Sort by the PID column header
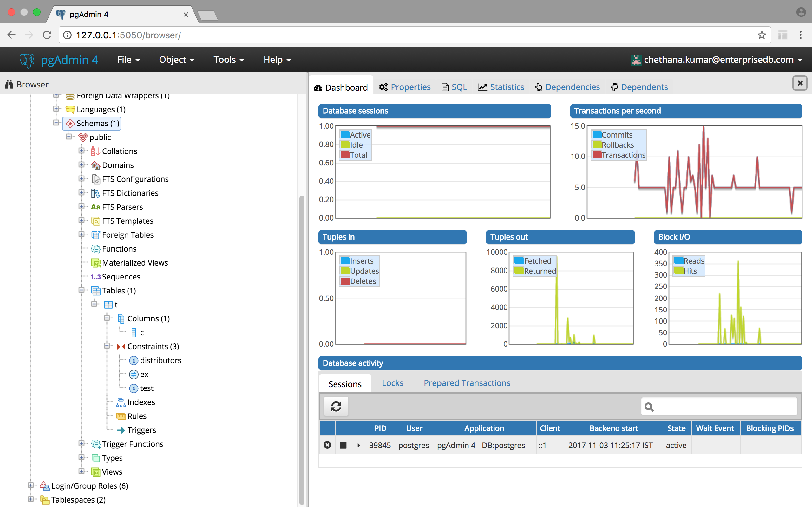The height and width of the screenshot is (507, 812). (380, 428)
